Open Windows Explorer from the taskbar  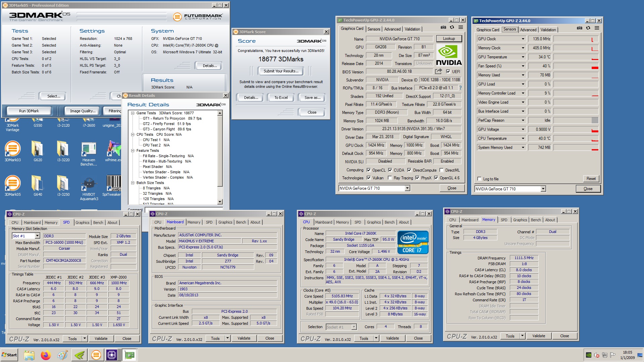pos(29,355)
